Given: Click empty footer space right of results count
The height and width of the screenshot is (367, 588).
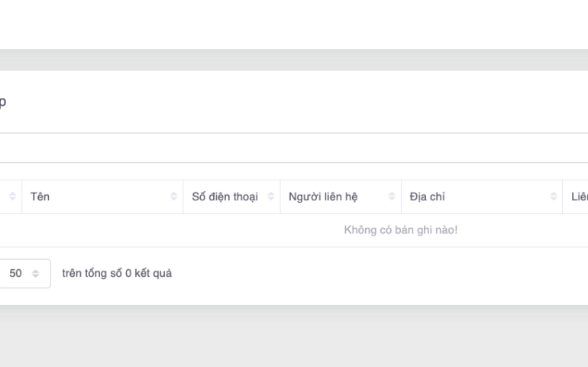Looking at the screenshot, I should click(x=382, y=274).
